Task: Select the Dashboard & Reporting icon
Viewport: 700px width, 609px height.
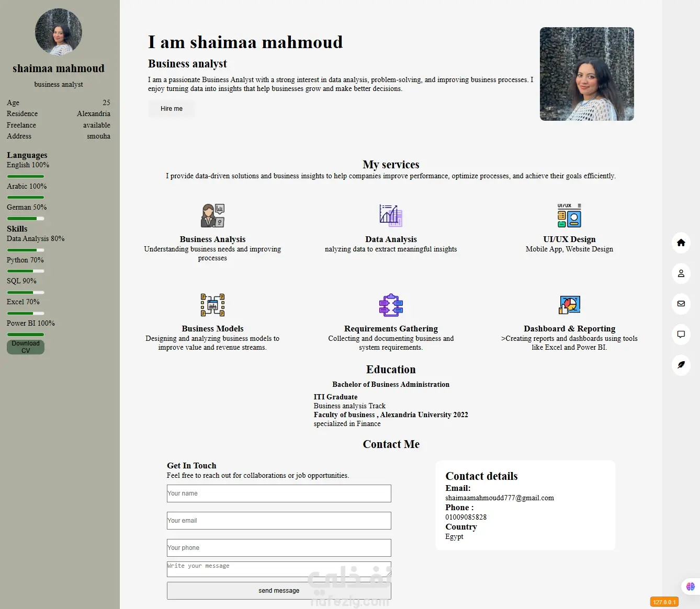Action: coord(569,305)
